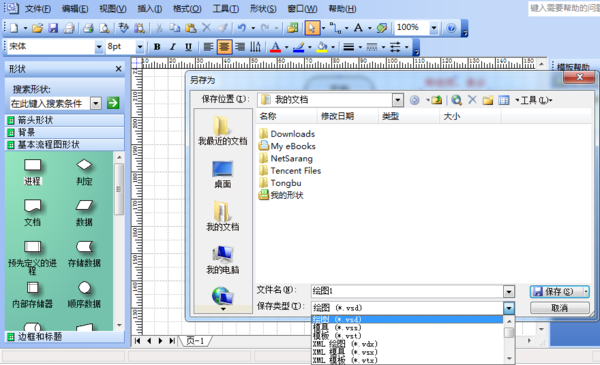Open Print Preview from the toolbar
The width and height of the screenshot is (600, 365).
point(104,28)
